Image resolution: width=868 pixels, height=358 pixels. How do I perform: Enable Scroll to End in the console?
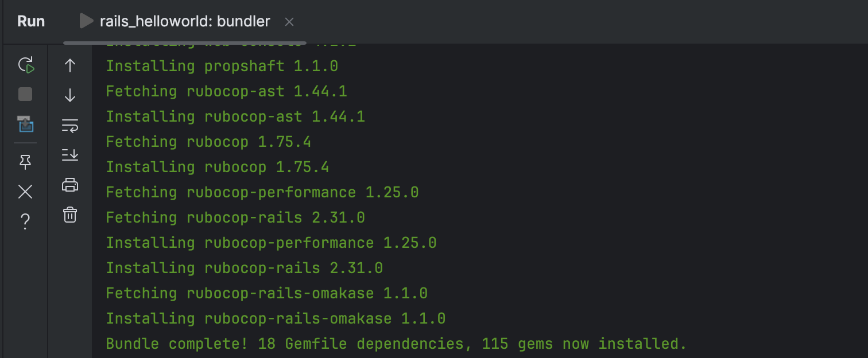[69, 155]
